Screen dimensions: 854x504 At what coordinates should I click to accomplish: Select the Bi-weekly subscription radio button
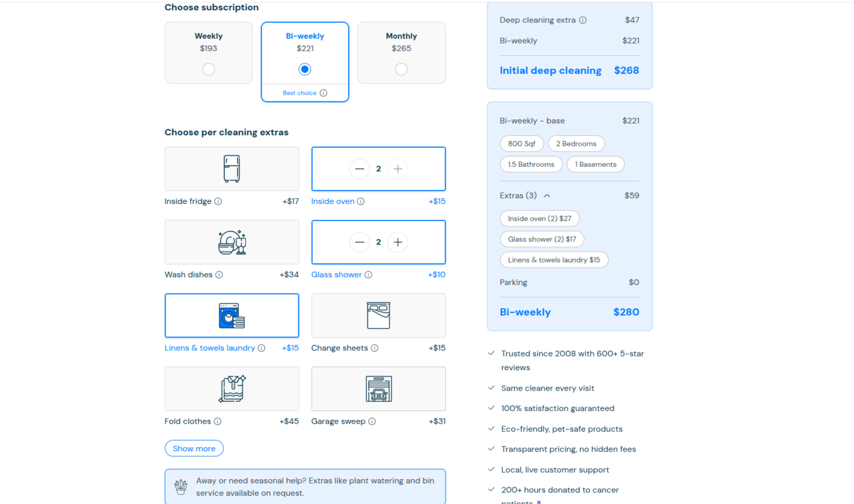[x=305, y=69]
